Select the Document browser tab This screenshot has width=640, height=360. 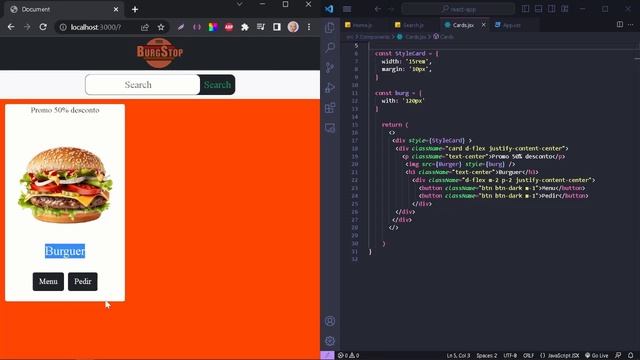[63, 9]
